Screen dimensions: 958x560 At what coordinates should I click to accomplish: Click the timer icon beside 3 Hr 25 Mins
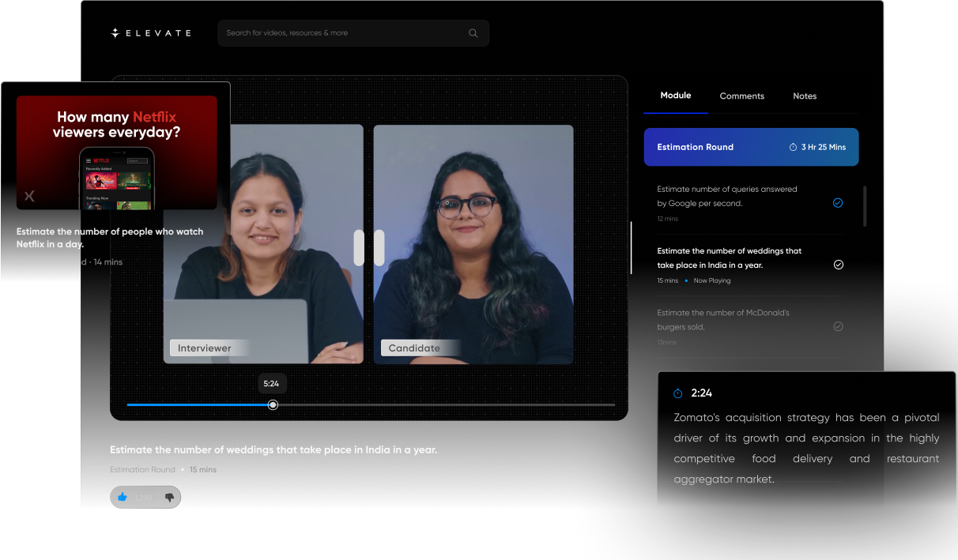[x=793, y=147]
